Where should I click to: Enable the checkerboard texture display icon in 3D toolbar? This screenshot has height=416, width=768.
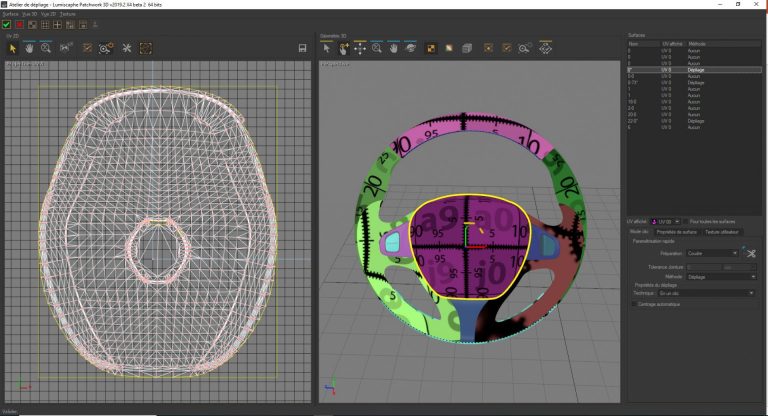pos(431,47)
